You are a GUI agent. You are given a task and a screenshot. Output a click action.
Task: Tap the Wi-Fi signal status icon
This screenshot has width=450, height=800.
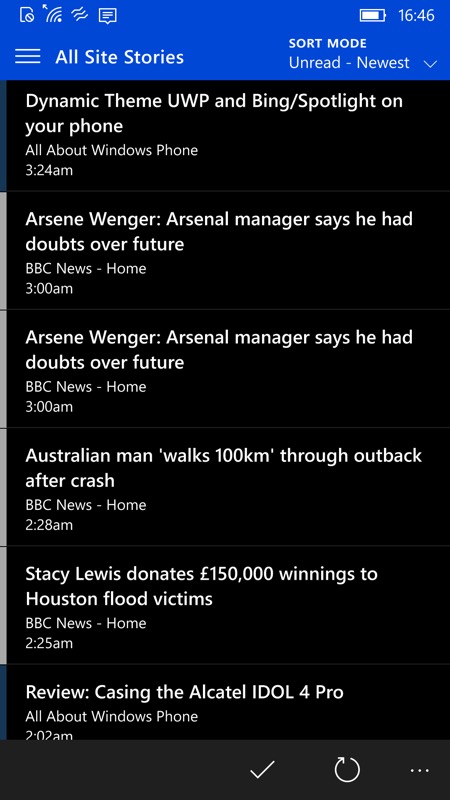(x=53, y=14)
